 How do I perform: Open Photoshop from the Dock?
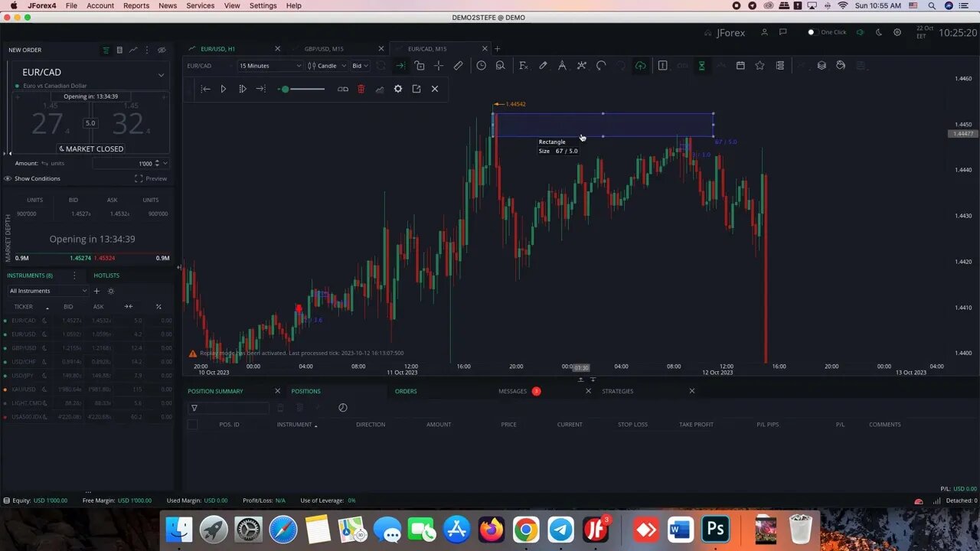[716, 529]
